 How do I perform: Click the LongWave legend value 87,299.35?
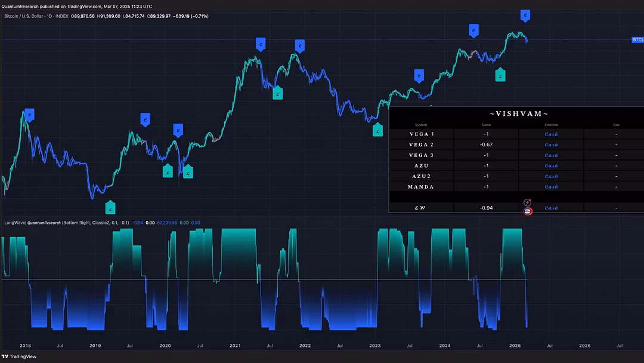[167, 223]
